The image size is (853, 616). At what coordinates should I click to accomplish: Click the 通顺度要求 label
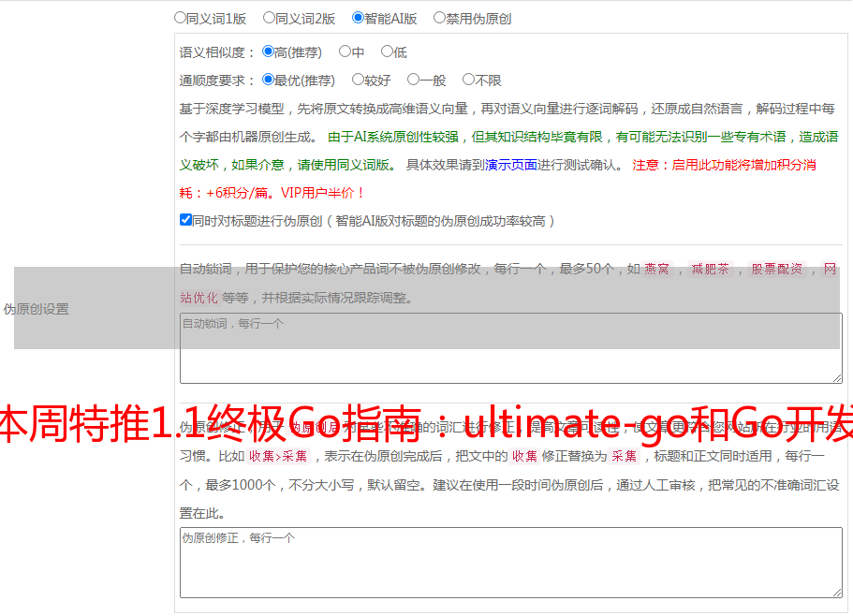click(217, 81)
